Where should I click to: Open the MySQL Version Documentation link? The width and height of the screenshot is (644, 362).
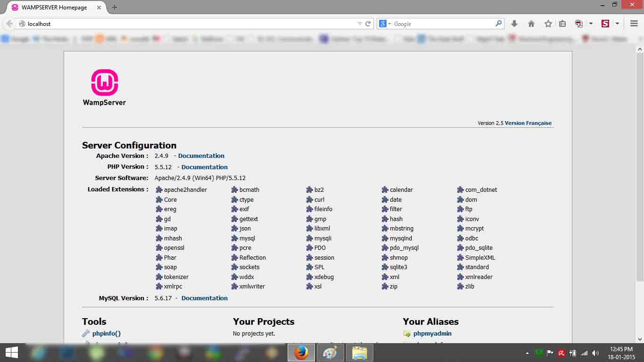(x=205, y=298)
